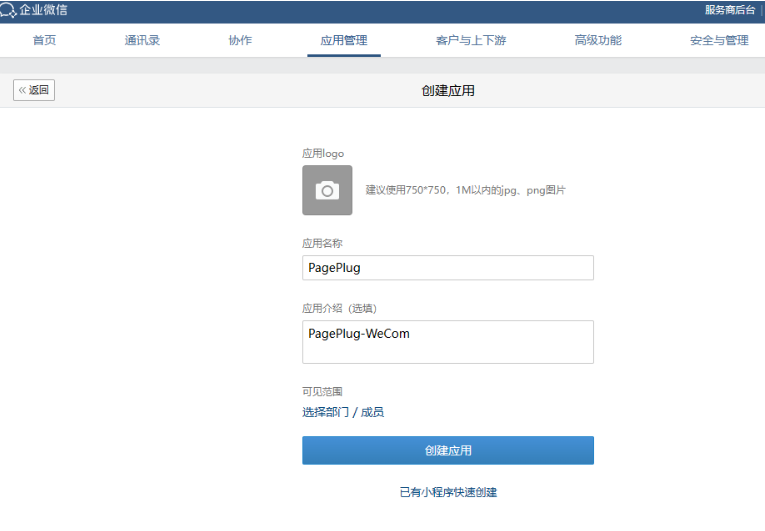The image size is (765, 531).
Task: Open the 协作 tab
Action: (240, 41)
